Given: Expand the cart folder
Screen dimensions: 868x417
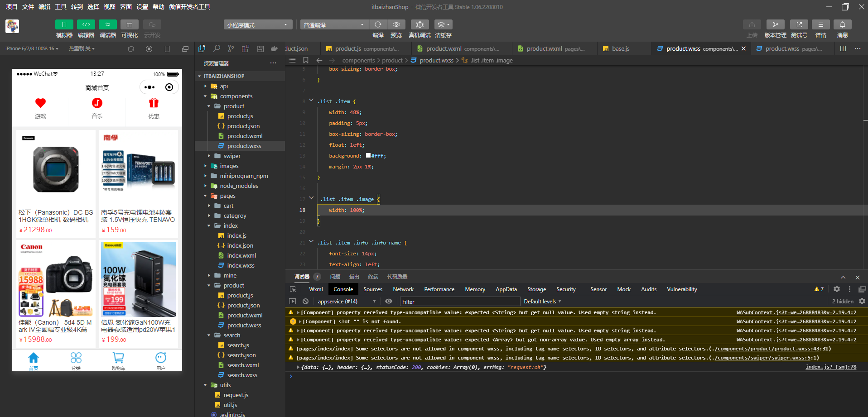Looking at the screenshot, I should 209,206.
